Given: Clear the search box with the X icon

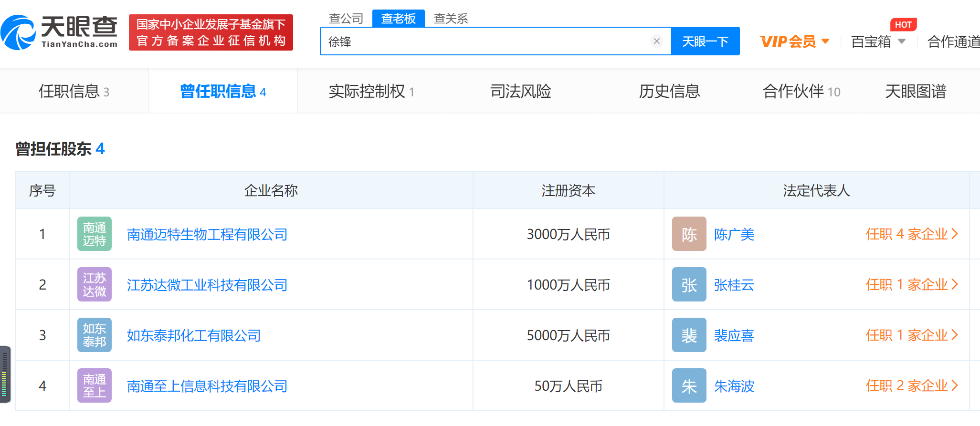Looking at the screenshot, I should [656, 42].
